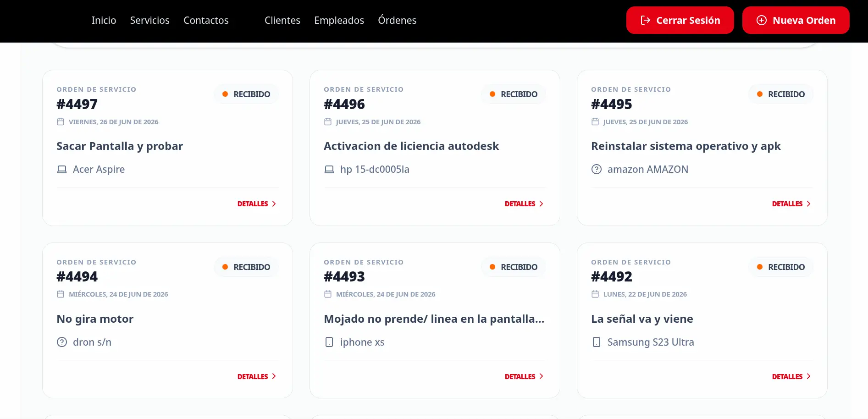Image resolution: width=868 pixels, height=419 pixels.
Task: Click the RECIBIDO status badge on order #4497
Action: [x=246, y=94]
